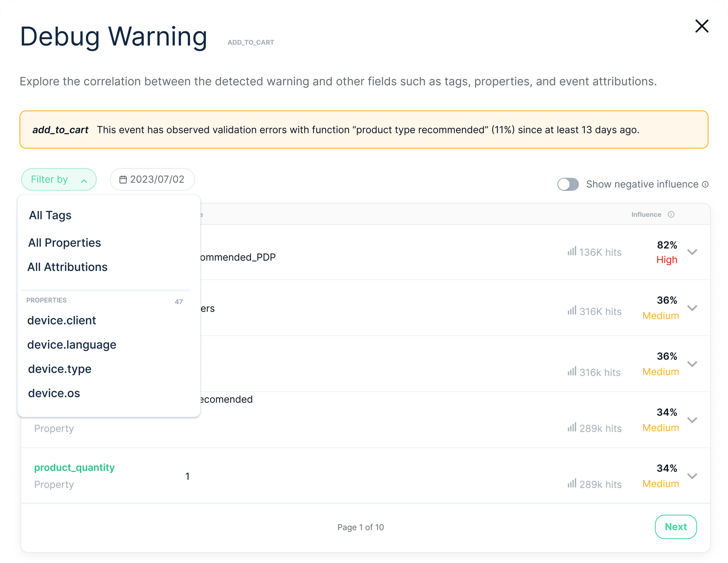Click the bar chart icon beside 136K hits

(571, 251)
